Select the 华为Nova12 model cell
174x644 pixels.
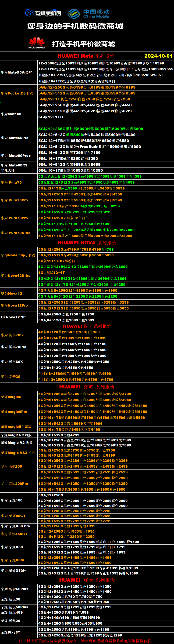click(19, 293)
